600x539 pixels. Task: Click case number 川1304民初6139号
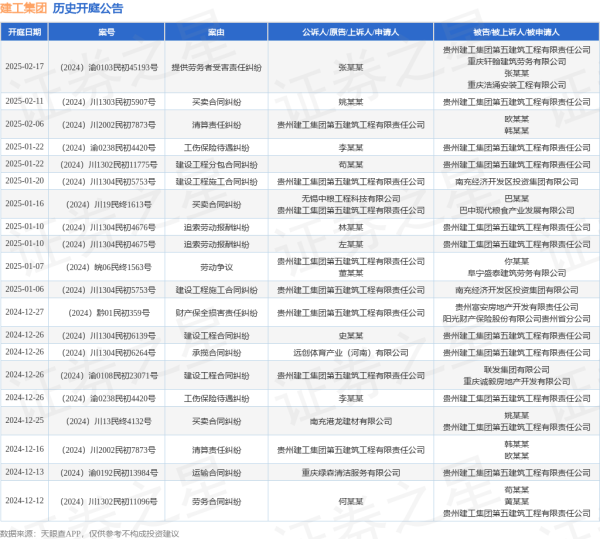pyautogui.click(x=109, y=336)
